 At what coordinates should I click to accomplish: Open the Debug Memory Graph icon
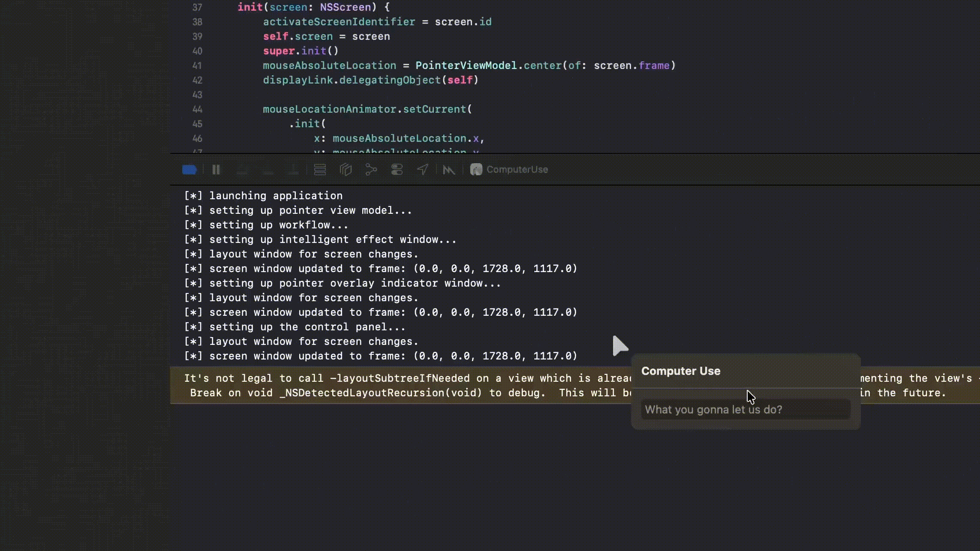click(371, 170)
